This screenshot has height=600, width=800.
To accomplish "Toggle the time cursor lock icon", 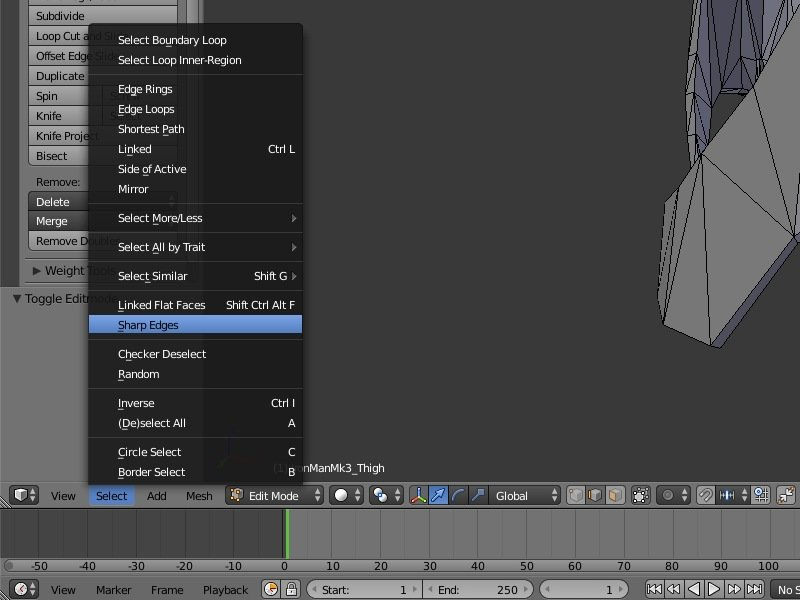I will tap(291, 589).
